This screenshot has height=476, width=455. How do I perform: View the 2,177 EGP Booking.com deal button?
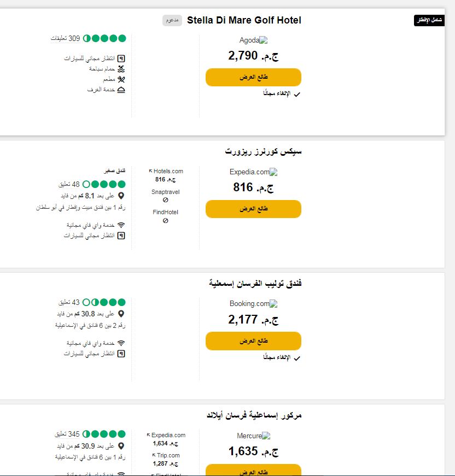[253, 341]
